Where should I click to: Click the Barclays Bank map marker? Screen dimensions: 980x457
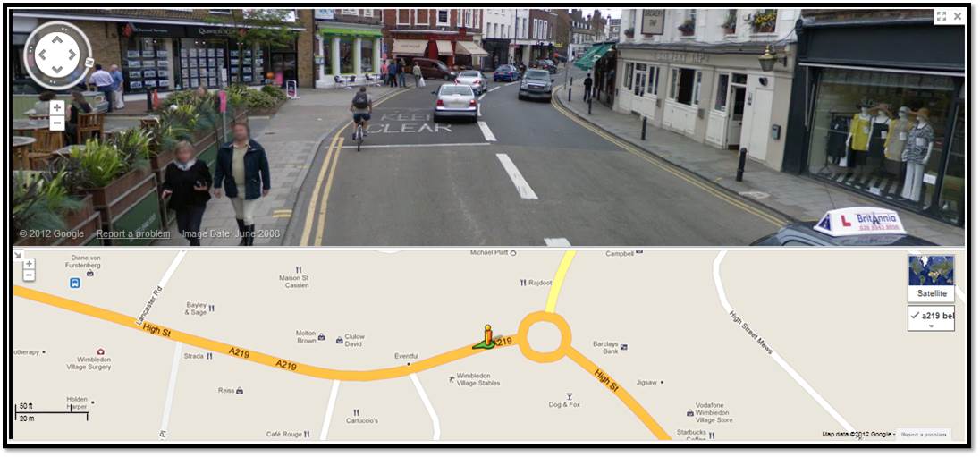(623, 347)
